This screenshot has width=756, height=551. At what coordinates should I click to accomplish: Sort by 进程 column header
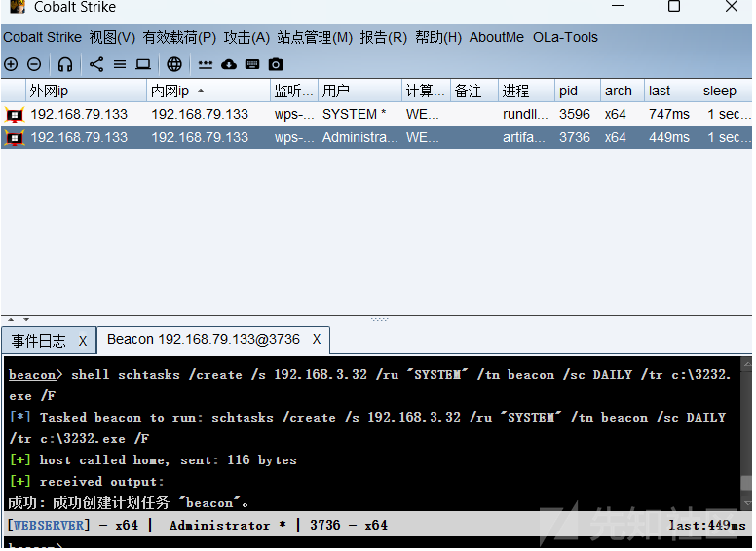(526, 91)
